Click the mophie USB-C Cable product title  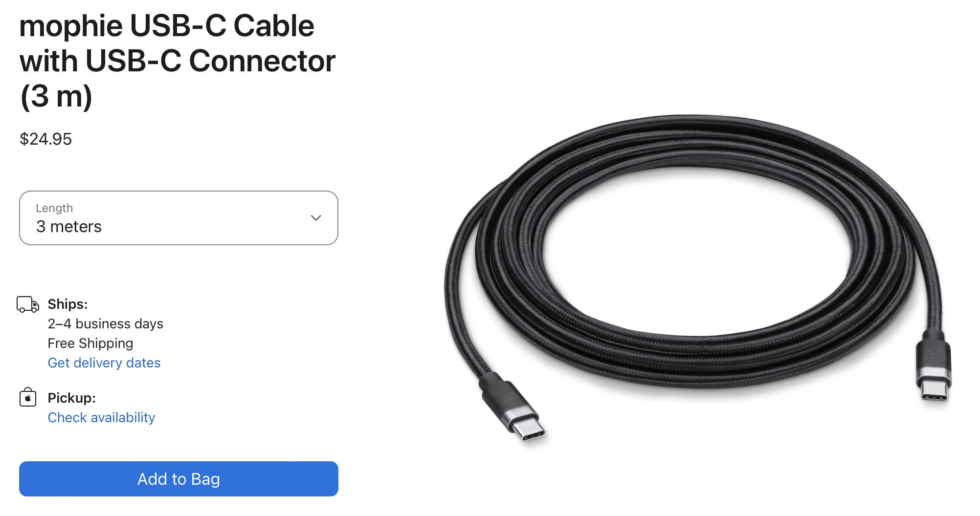[x=178, y=61]
